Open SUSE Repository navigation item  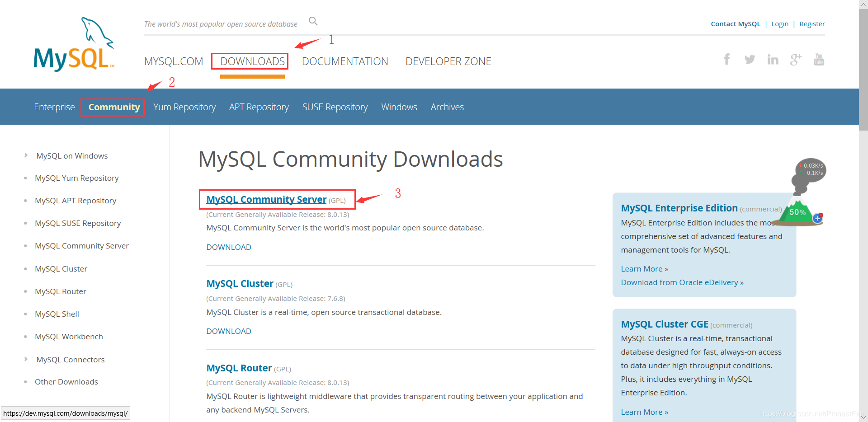pos(335,107)
